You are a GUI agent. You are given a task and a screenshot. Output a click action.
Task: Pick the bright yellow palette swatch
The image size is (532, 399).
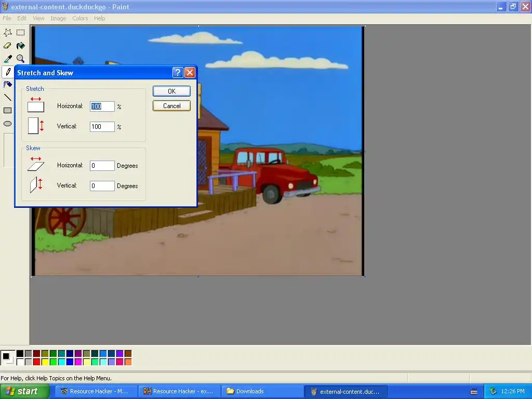click(45, 362)
